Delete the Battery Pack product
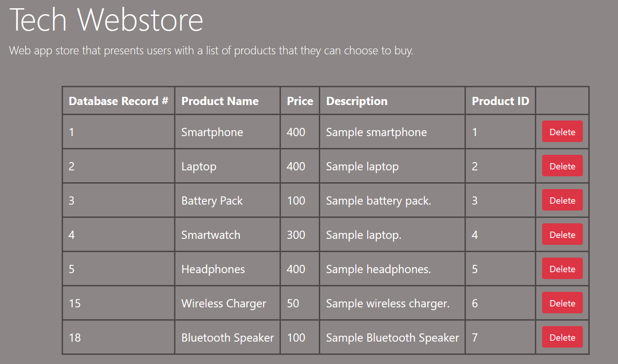The image size is (618, 364). pyautogui.click(x=562, y=200)
